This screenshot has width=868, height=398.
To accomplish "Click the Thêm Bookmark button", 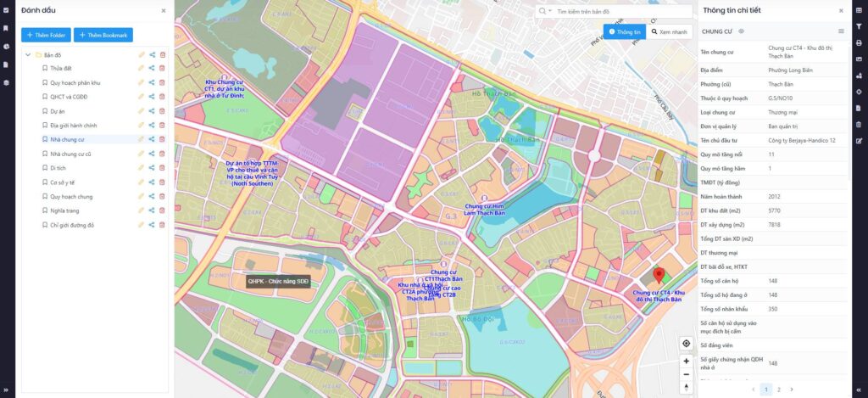I will point(103,35).
